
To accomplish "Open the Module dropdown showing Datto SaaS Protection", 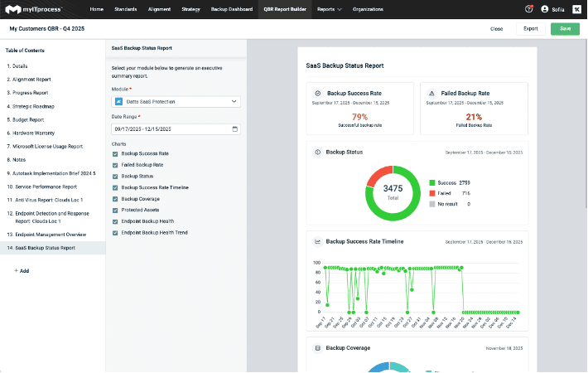I will [x=176, y=102].
